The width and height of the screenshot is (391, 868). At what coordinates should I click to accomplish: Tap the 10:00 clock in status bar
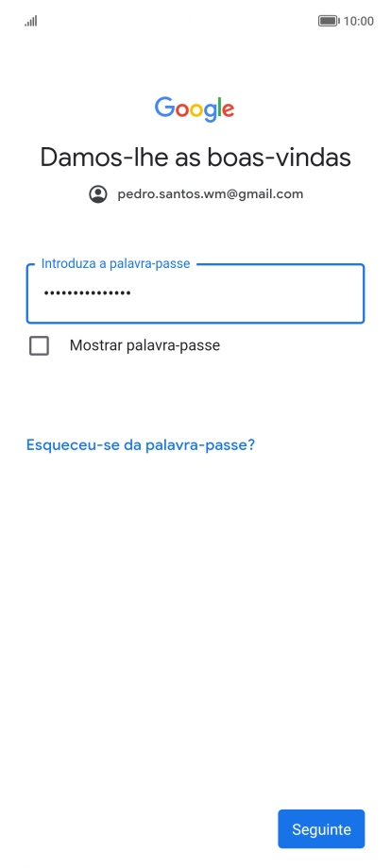[x=359, y=21]
